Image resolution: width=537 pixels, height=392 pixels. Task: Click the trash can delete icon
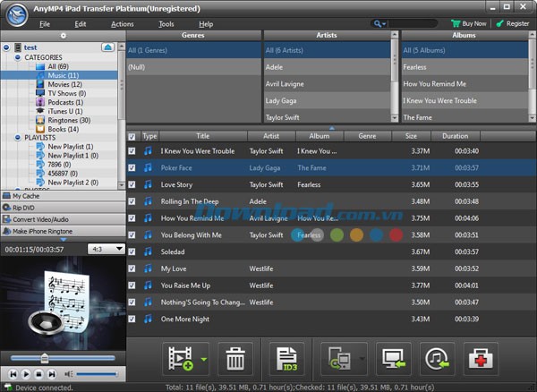235,359
